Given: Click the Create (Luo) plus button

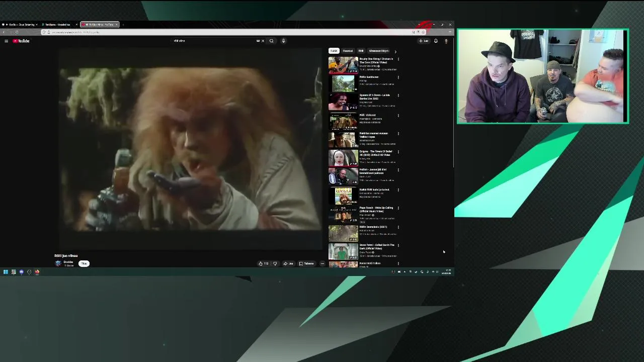Looking at the screenshot, I should 424,41.
